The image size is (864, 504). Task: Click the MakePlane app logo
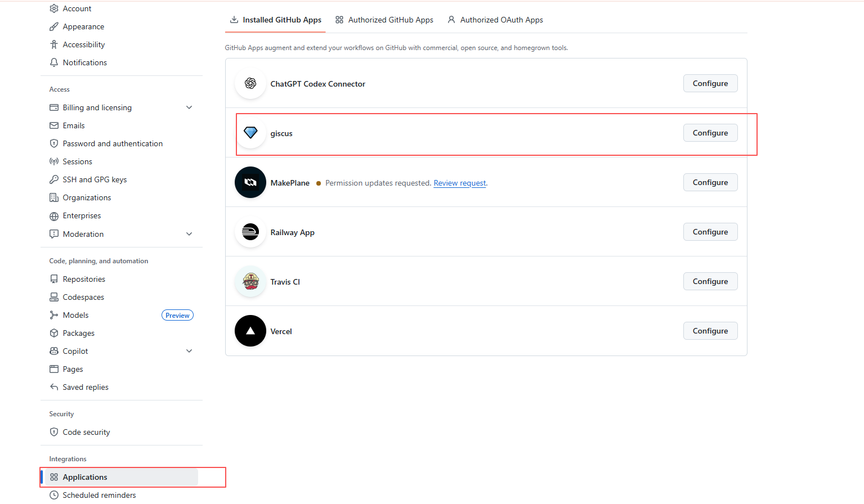click(250, 182)
